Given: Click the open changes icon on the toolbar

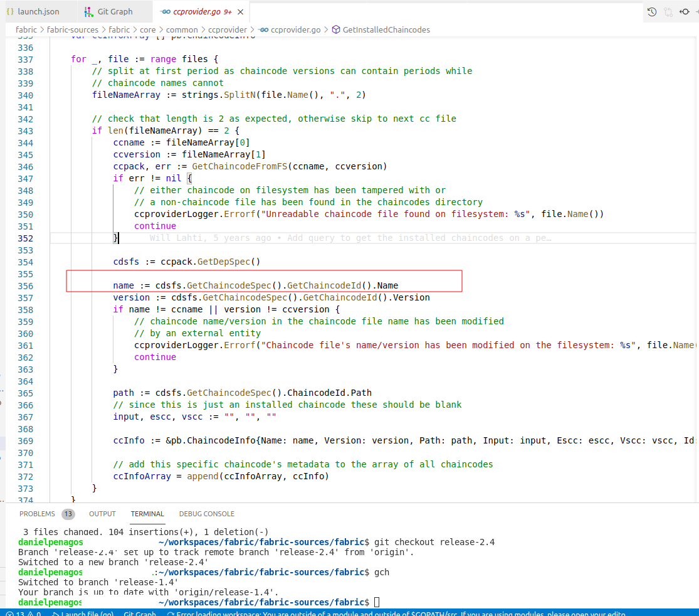Looking at the screenshot, I should 668,12.
